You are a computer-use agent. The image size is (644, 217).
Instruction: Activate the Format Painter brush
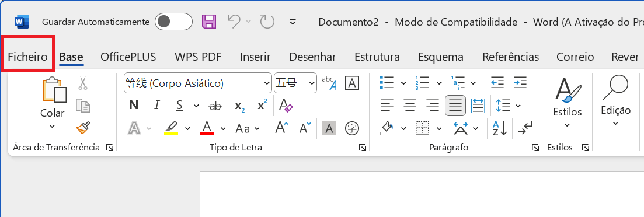pyautogui.click(x=82, y=128)
